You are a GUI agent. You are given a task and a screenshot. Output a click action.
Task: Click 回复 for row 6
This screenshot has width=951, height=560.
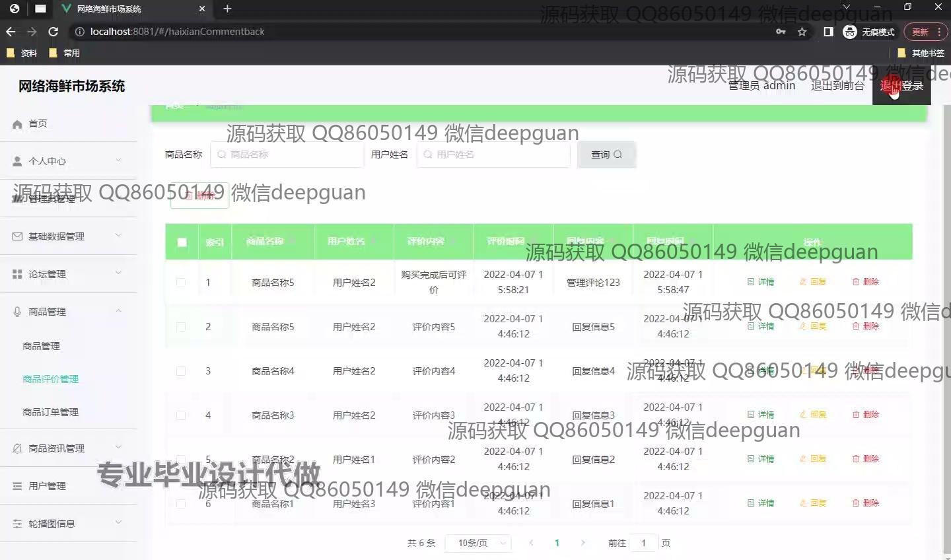point(813,503)
